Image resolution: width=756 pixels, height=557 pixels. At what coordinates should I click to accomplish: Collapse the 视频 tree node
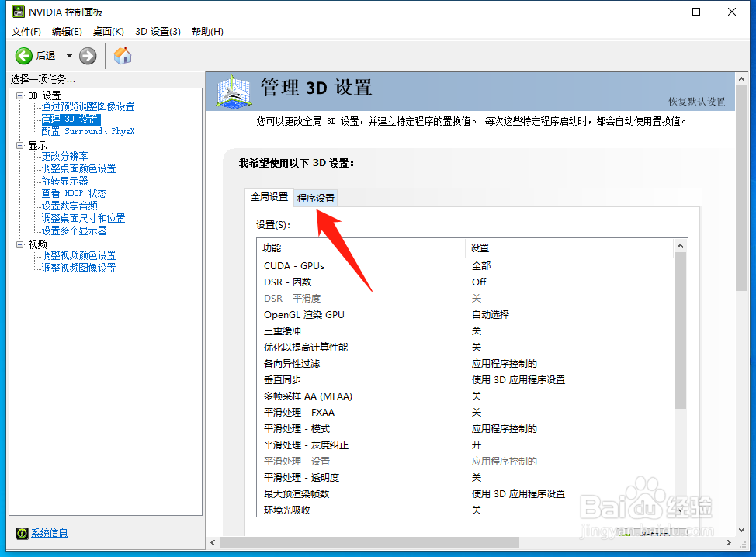click(x=19, y=244)
